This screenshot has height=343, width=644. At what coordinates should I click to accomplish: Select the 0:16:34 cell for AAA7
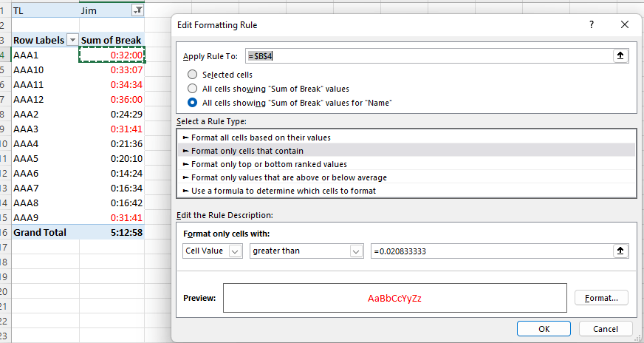(x=112, y=189)
